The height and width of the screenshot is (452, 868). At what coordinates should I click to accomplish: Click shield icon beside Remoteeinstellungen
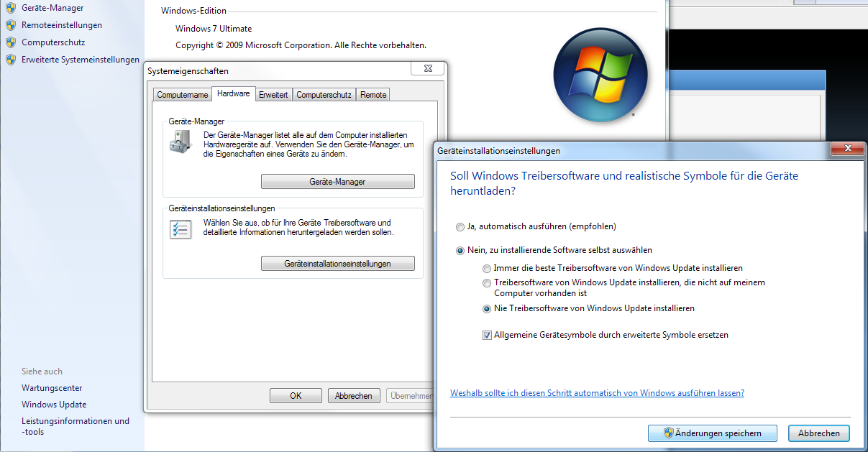point(10,25)
